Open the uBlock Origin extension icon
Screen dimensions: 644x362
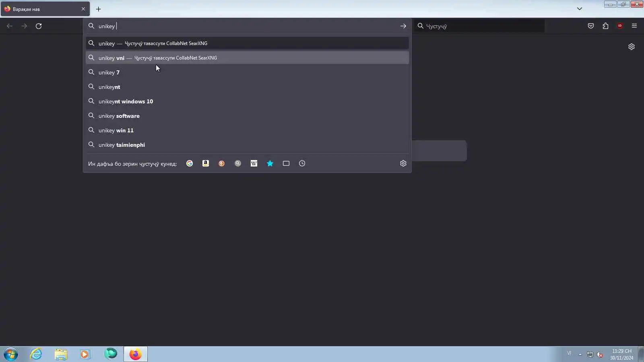[x=620, y=26]
